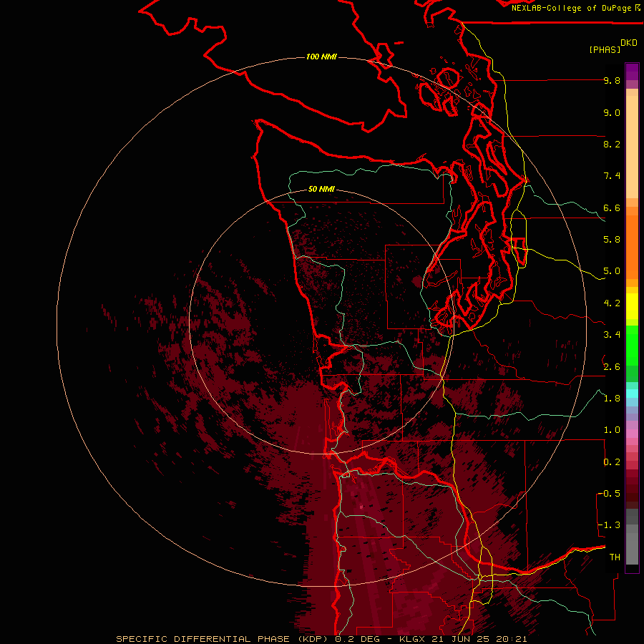Click the 3.4 scale value
Screen dimensions: 644x644
pyautogui.click(x=612, y=335)
